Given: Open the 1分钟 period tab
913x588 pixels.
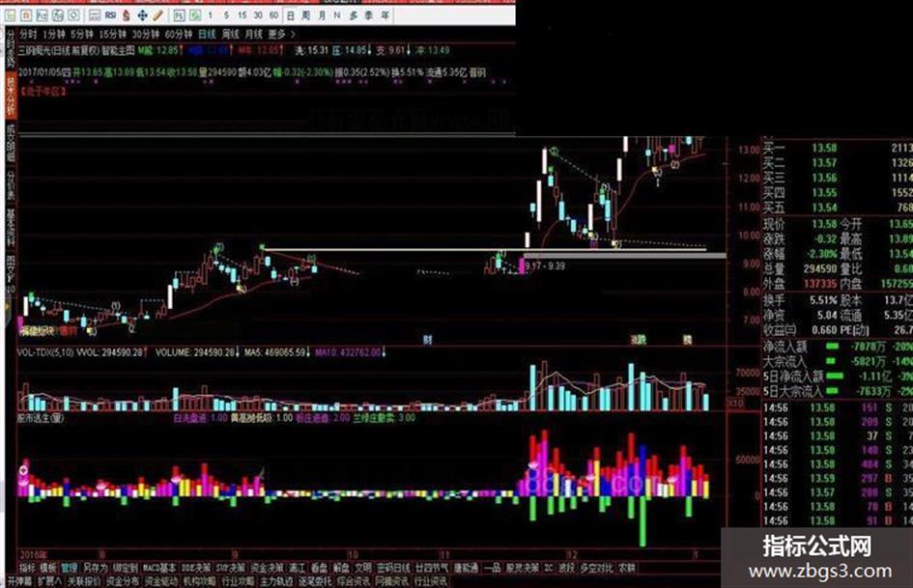Looking at the screenshot, I should pyautogui.click(x=53, y=35).
